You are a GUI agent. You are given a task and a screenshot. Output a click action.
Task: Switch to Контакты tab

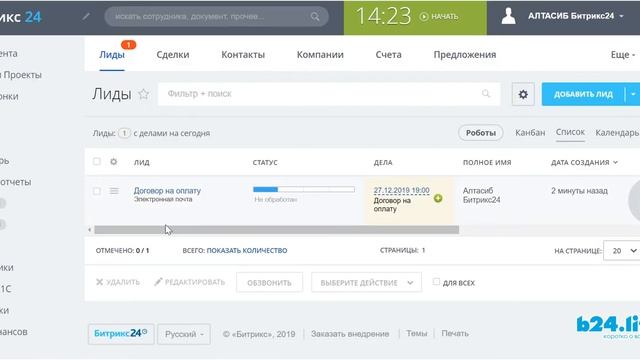[x=243, y=55]
